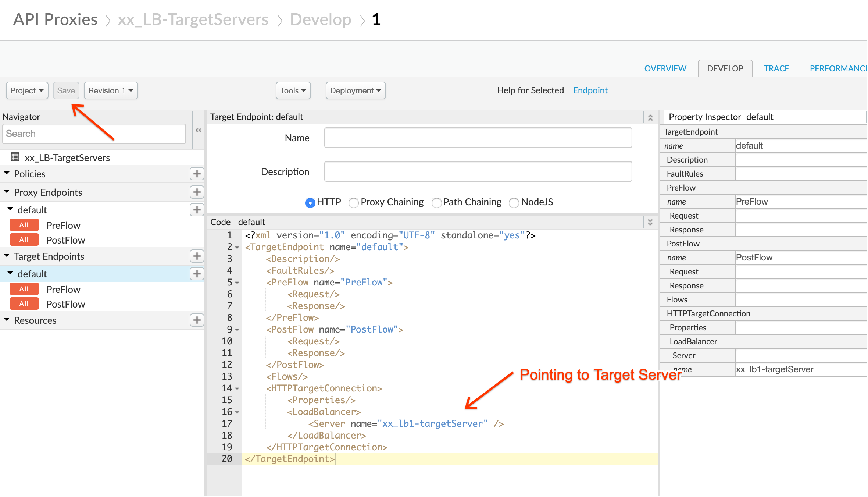
Task: Click the PostFlow name value in Property Inspector
Action: coord(801,258)
